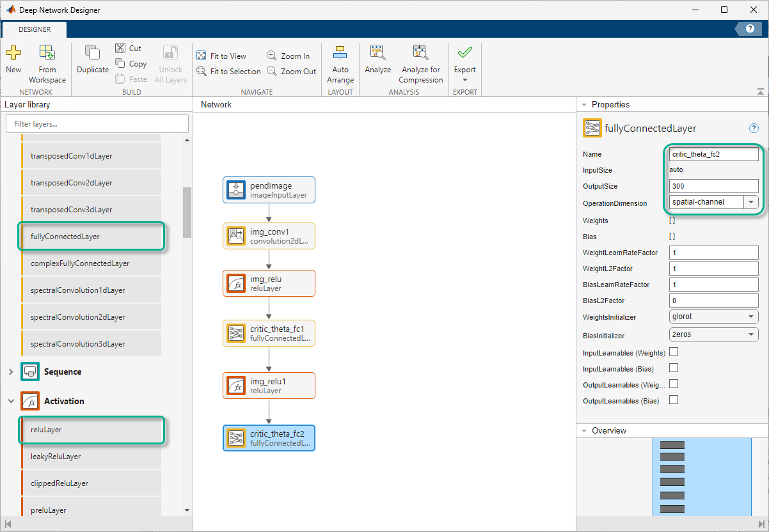Collapse the Properties panel
The width and height of the screenshot is (769, 532).
583,104
